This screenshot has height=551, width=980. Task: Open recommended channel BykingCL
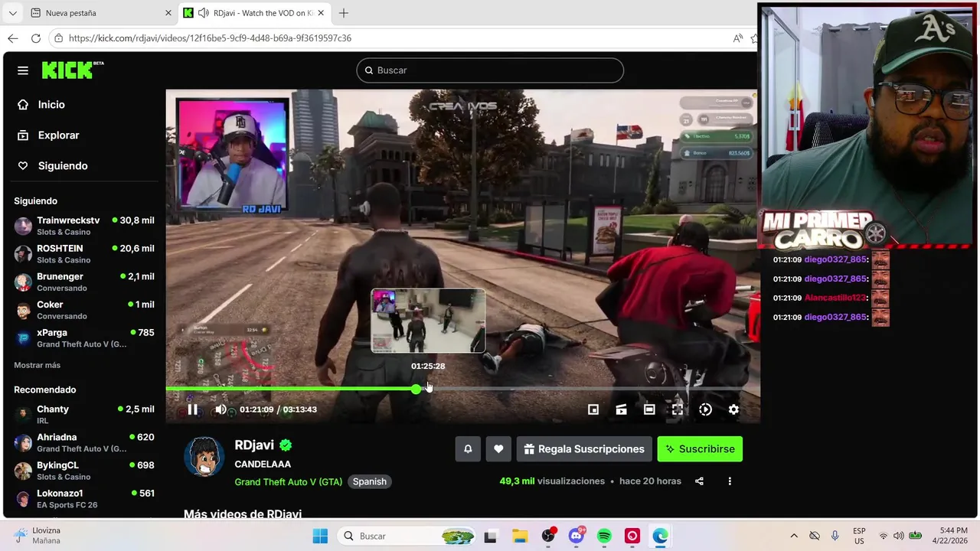tap(84, 471)
